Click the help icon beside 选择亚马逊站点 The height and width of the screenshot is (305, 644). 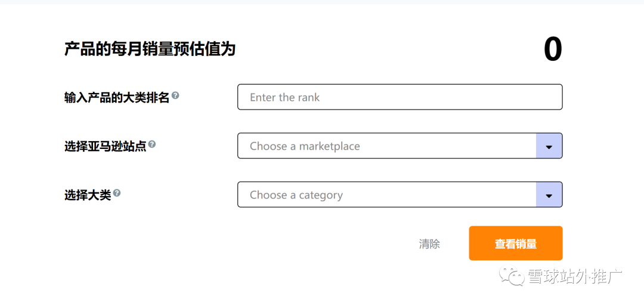(x=152, y=144)
